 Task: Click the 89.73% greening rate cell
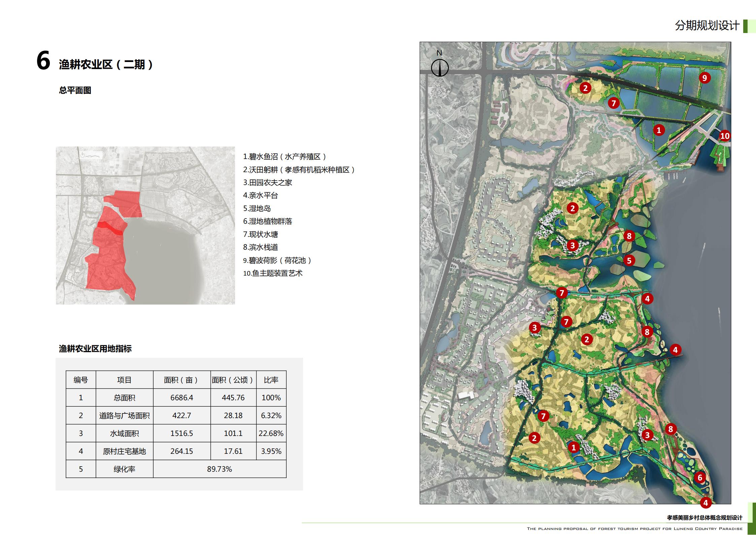point(220,469)
